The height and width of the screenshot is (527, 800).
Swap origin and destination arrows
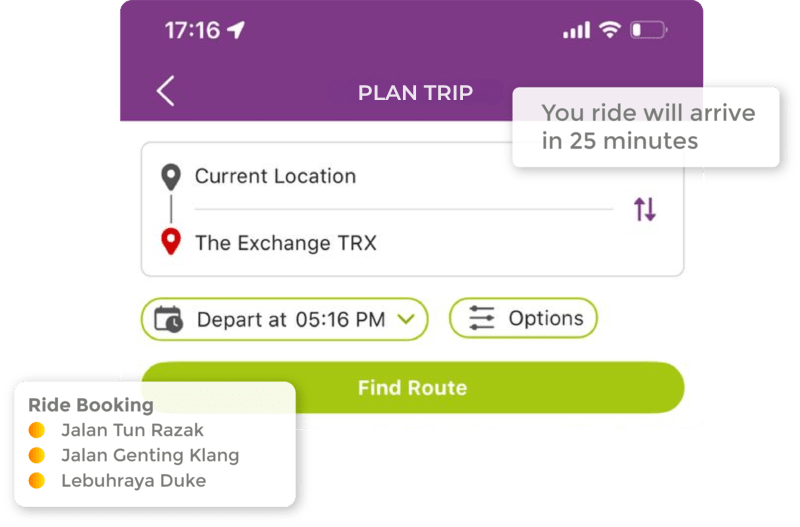[645, 209]
